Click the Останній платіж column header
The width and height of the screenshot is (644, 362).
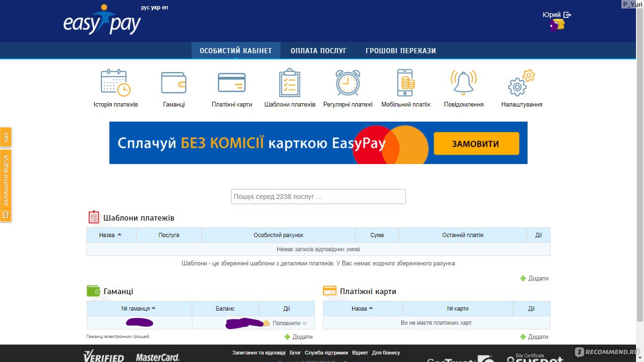coord(463,235)
